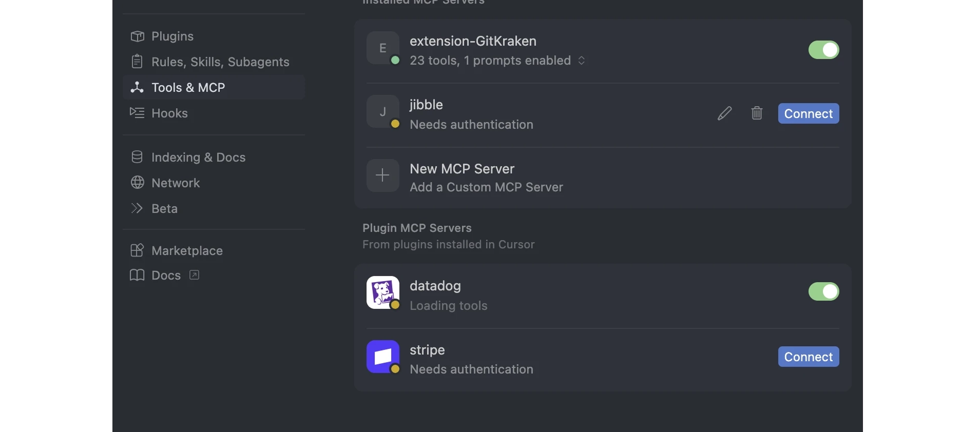The height and width of the screenshot is (432, 980).
Task: Open the Marketplace page
Action: (x=214, y=251)
